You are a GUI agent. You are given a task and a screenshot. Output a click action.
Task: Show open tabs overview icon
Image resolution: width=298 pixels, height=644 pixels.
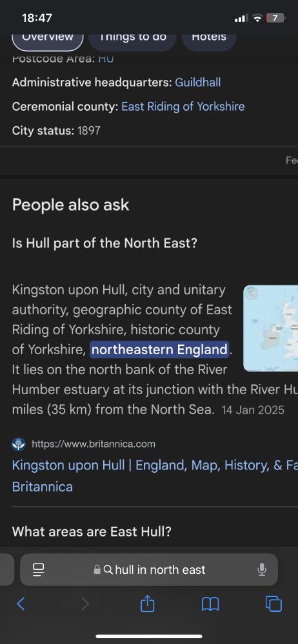click(273, 604)
